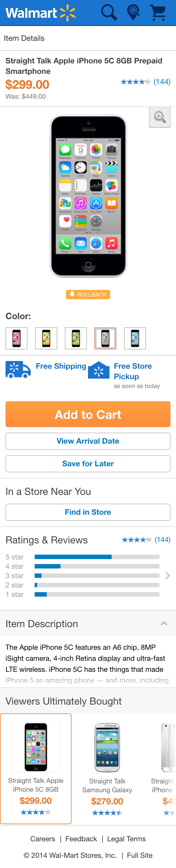Open the Legal Terms footer link
This screenshot has width=176, height=868.
pos(126,839)
